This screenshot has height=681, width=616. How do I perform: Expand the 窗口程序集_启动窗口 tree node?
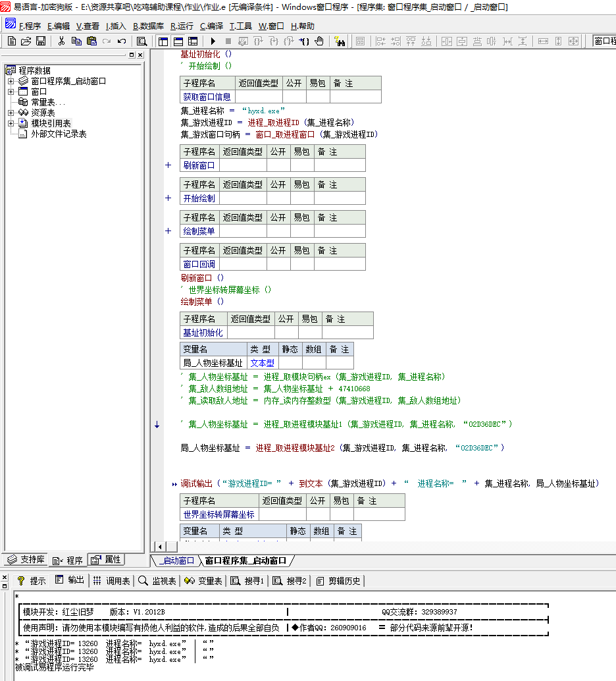[x=11, y=81]
